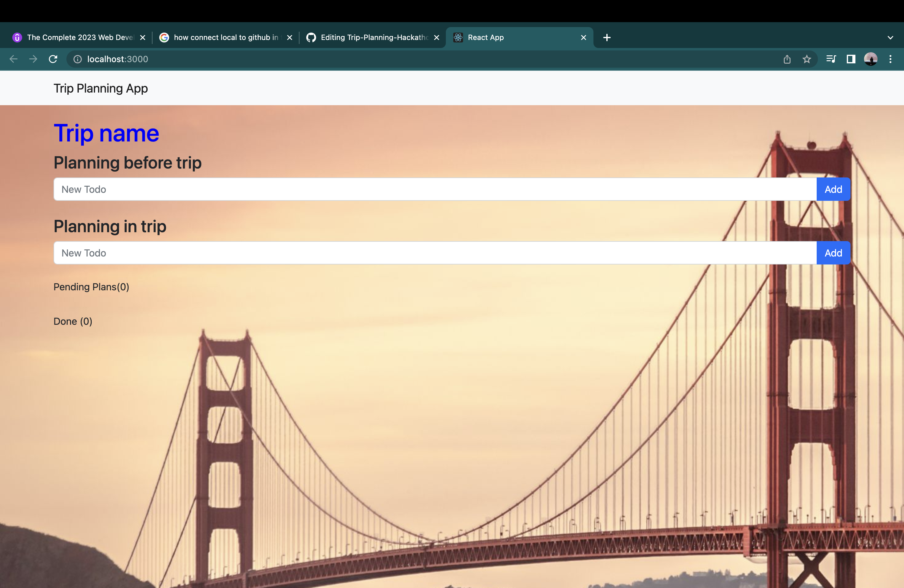Click the New Todo field under Planning before trip
The image size is (904, 588).
435,189
